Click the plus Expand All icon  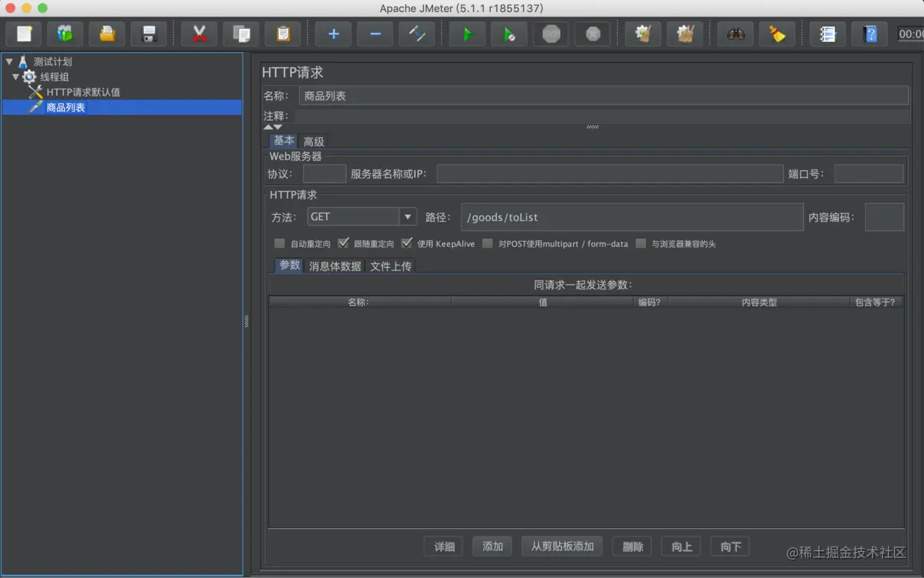333,34
